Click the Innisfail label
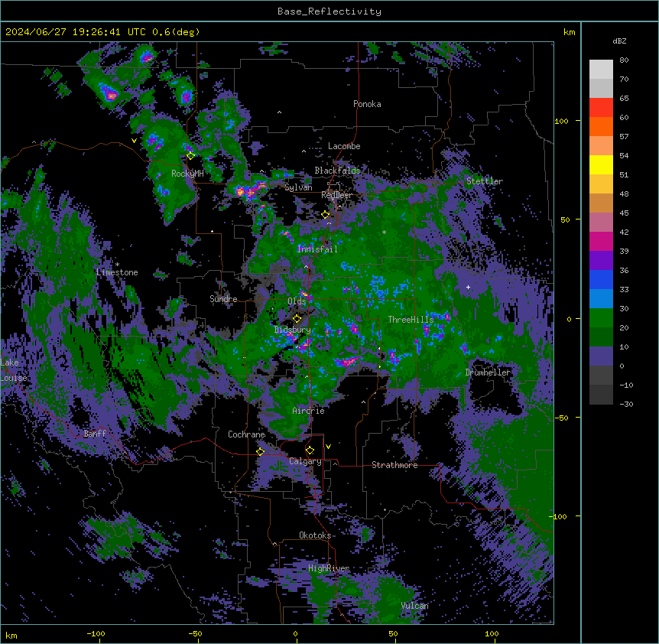Screen dimensions: 659x644 coord(317,249)
